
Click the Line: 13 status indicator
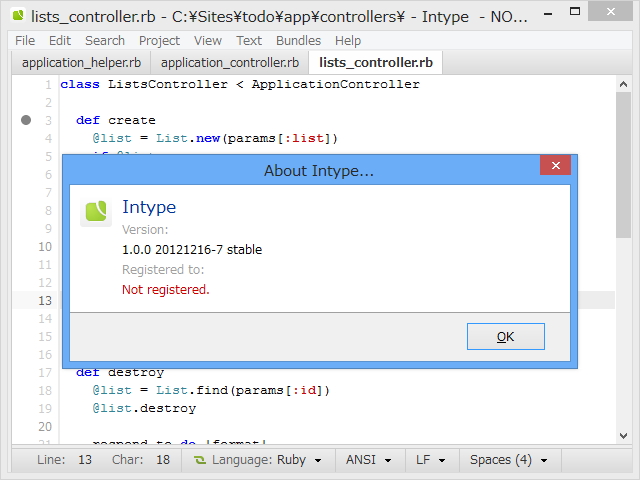(64, 460)
